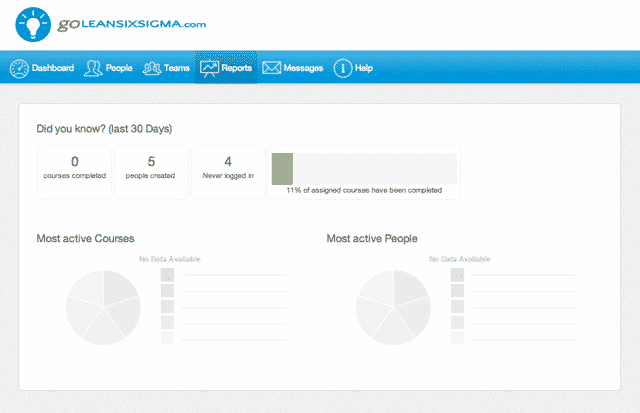Open the People menu item
The image size is (640, 413).
point(108,68)
